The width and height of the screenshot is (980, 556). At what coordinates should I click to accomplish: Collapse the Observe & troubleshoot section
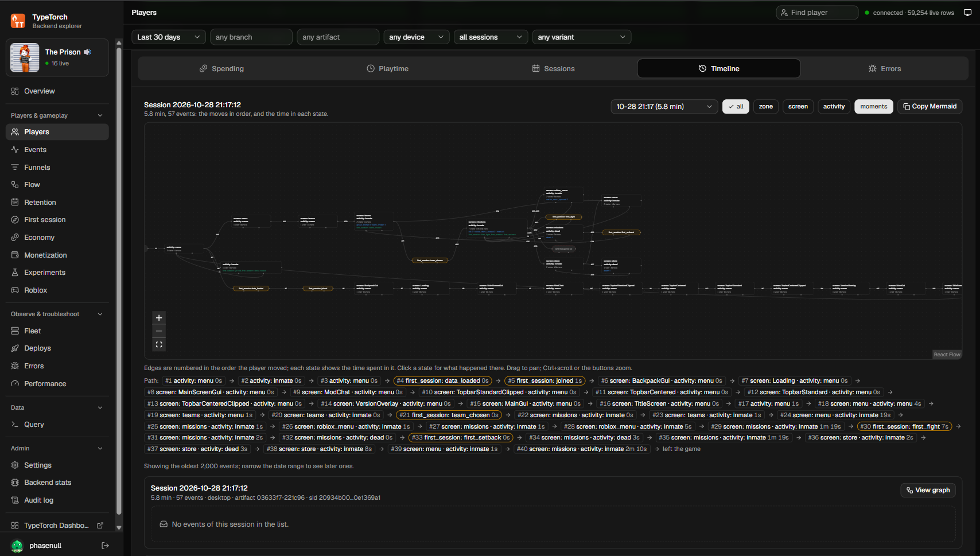pyautogui.click(x=57, y=314)
